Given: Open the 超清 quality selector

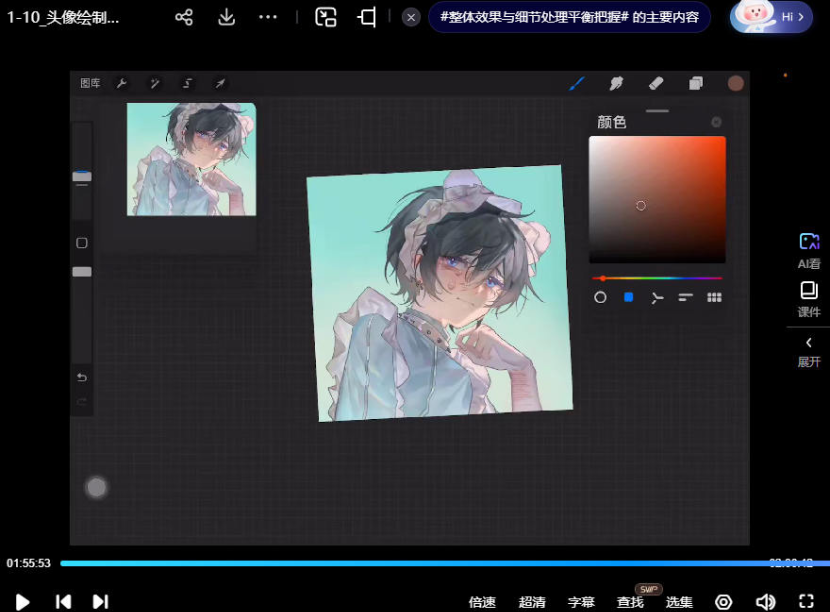Looking at the screenshot, I should click(x=532, y=602).
